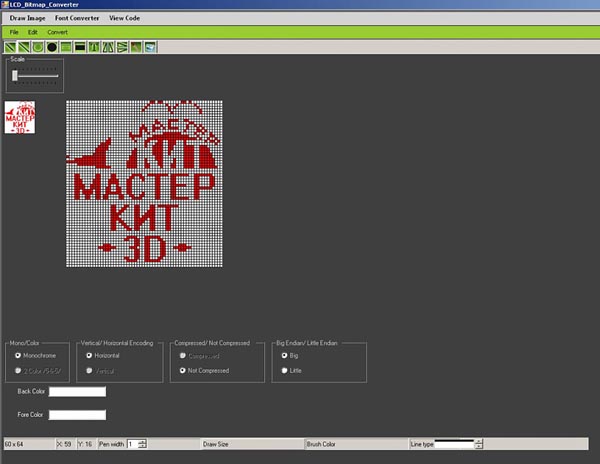600x464 pixels.
Task: Click the Pen width spinner arrows
Action: click(x=142, y=444)
